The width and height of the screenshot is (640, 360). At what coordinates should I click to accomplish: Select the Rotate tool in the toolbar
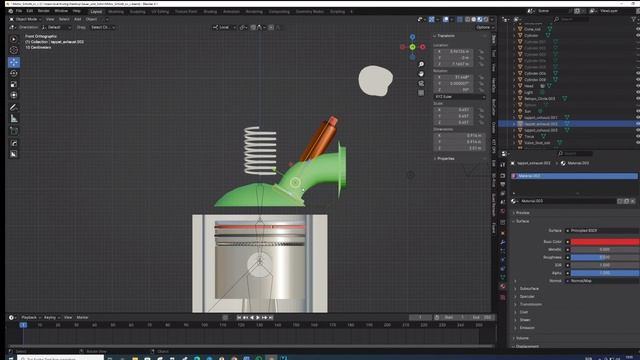(13, 73)
